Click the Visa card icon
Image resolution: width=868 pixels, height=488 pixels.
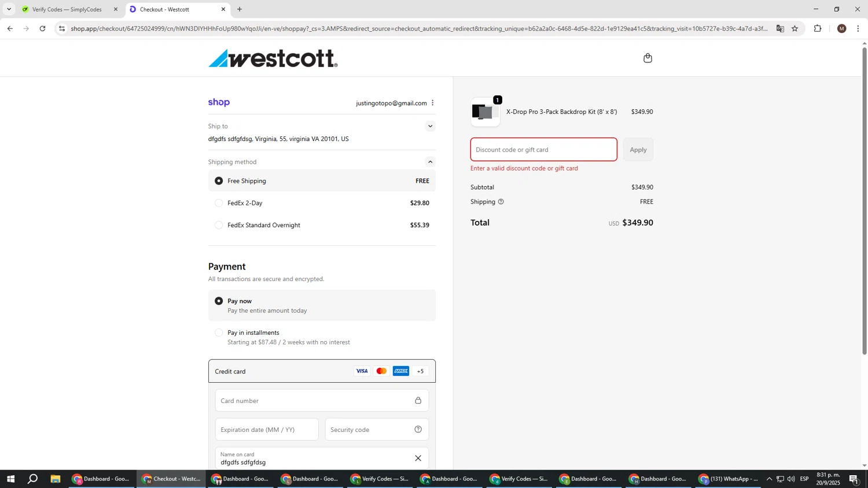click(362, 371)
